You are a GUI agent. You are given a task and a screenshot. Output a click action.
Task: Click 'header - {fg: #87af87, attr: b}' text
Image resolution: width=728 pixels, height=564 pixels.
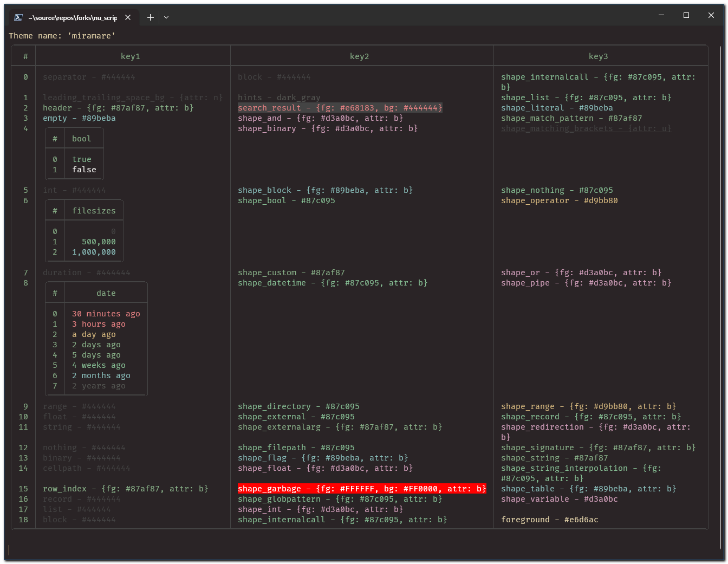pyautogui.click(x=118, y=108)
